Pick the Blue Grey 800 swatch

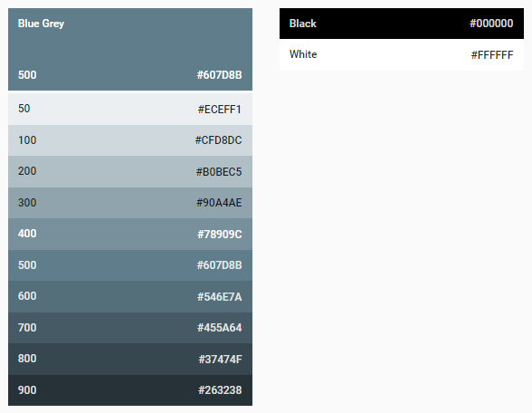click(130, 359)
